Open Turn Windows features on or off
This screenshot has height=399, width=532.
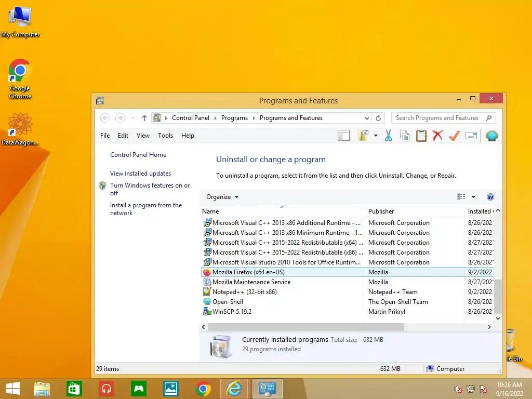tap(150, 189)
